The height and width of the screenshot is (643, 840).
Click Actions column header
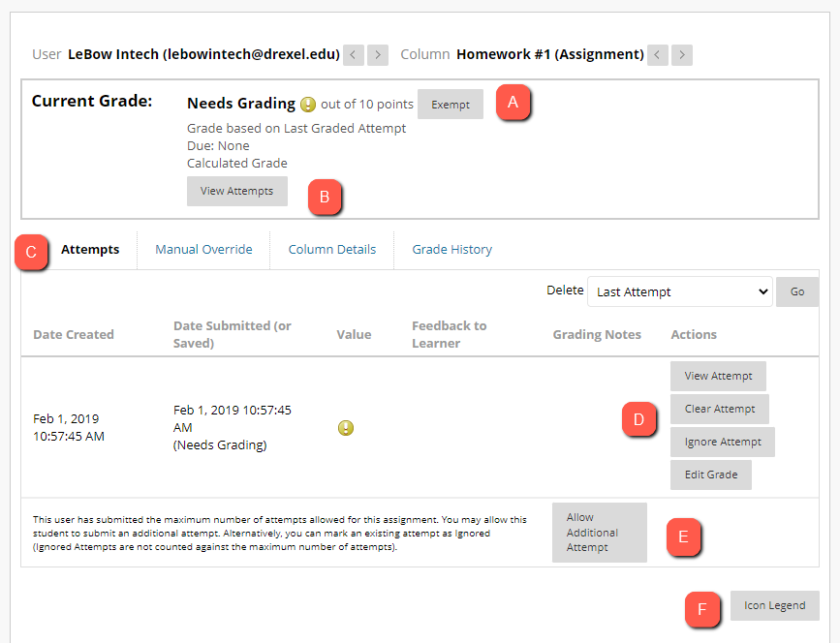click(694, 335)
